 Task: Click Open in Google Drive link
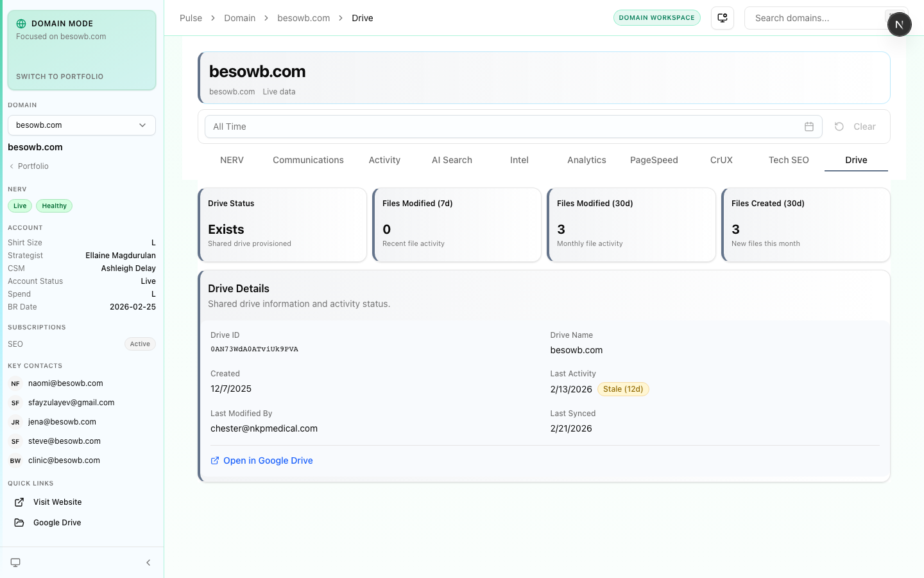click(268, 460)
